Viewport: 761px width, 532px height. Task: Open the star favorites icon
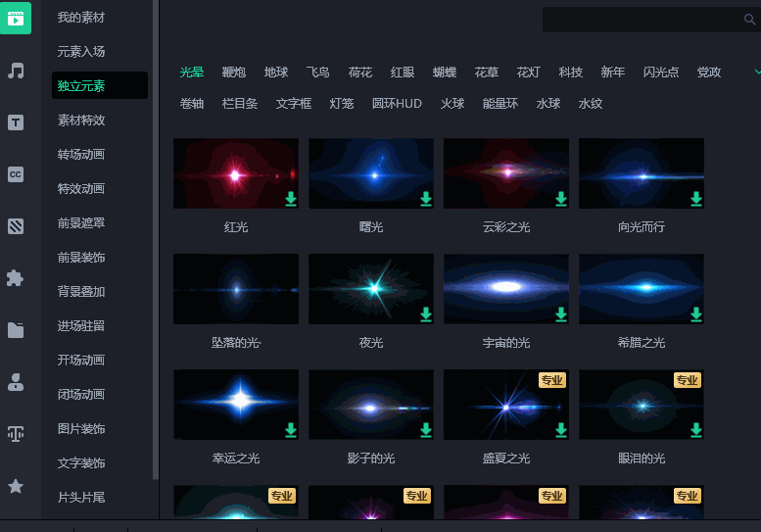coord(16,486)
